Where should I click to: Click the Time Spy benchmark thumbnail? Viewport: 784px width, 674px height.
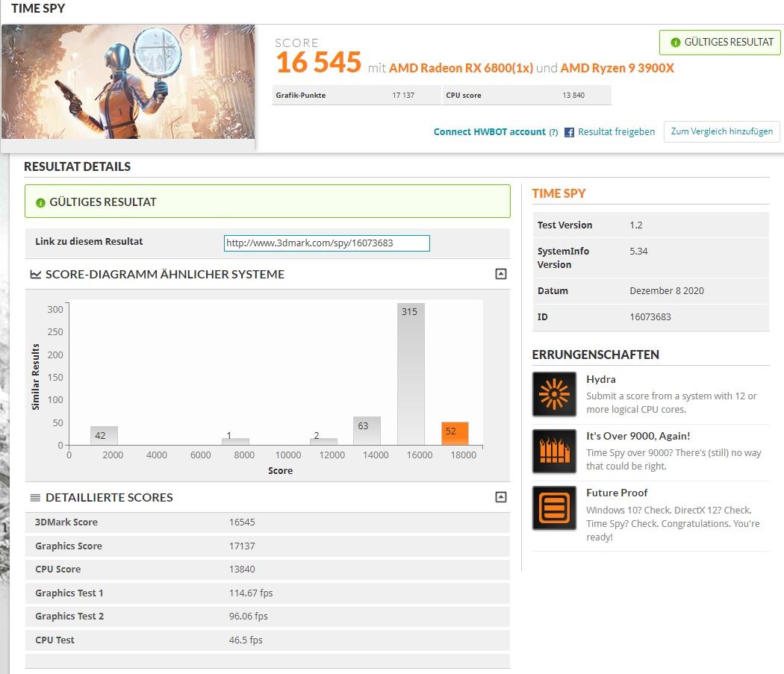(x=128, y=81)
